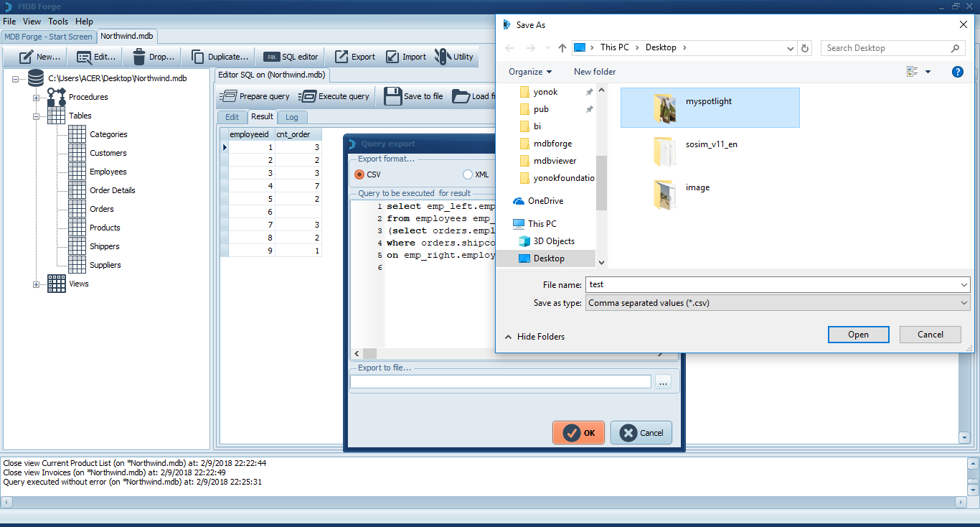Select the CSV export format
The image size is (980, 527).
tap(360, 174)
